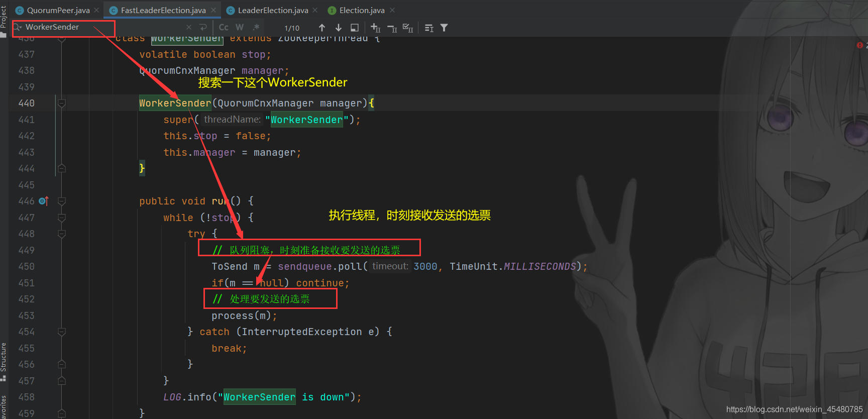Close the QuorumPeer.java tab

(96, 10)
